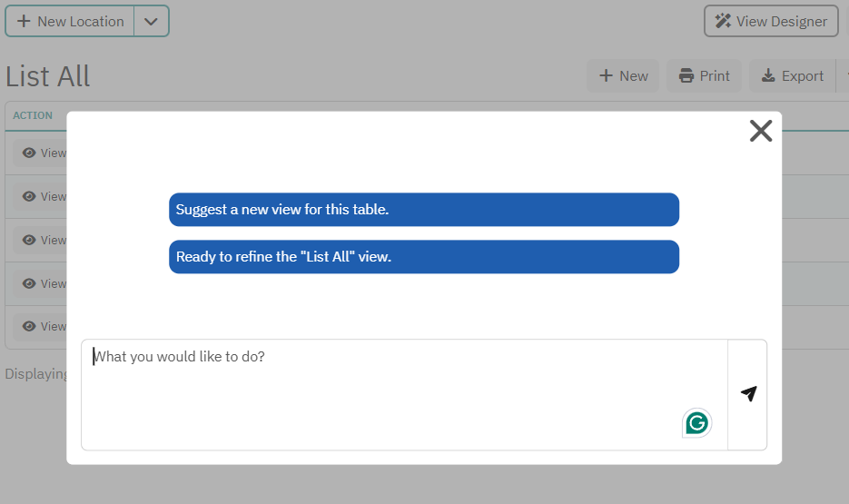Open View Designer with the magic wand
The width and height of the screenshot is (849, 504).
tap(771, 21)
